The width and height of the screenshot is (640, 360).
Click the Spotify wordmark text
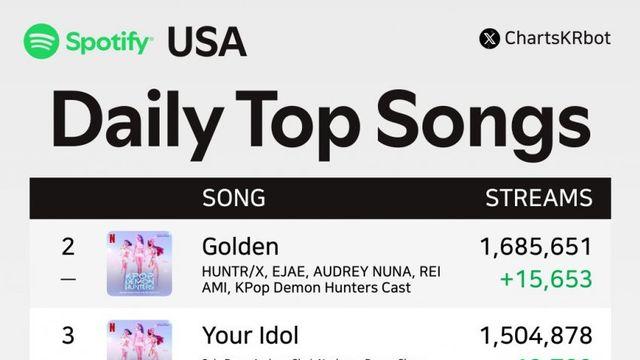(x=109, y=42)
